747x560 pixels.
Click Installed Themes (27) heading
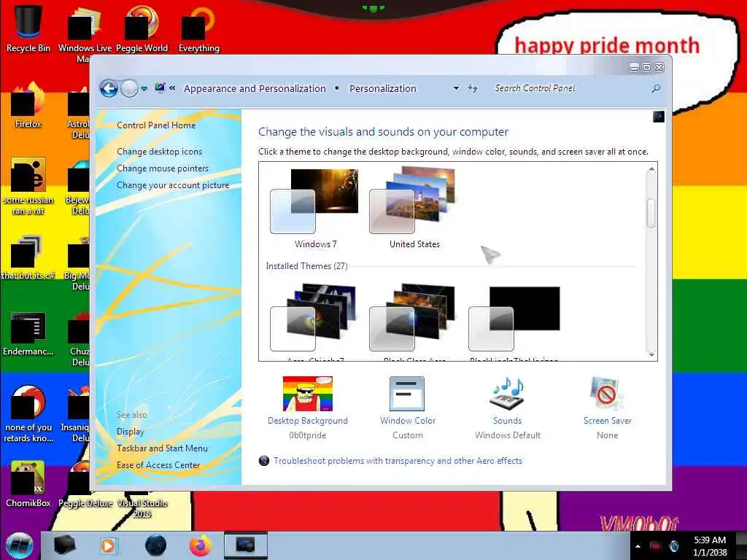[307, 266]
